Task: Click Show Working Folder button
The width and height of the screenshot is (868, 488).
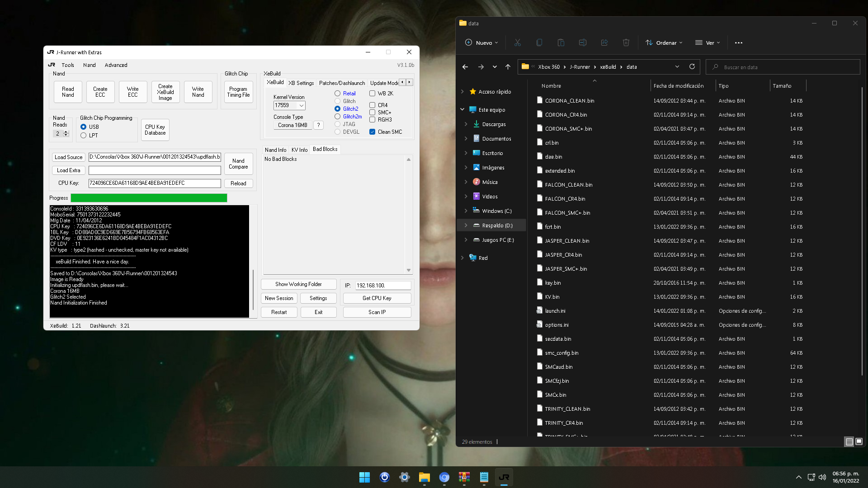Action: tap(298, 284)
